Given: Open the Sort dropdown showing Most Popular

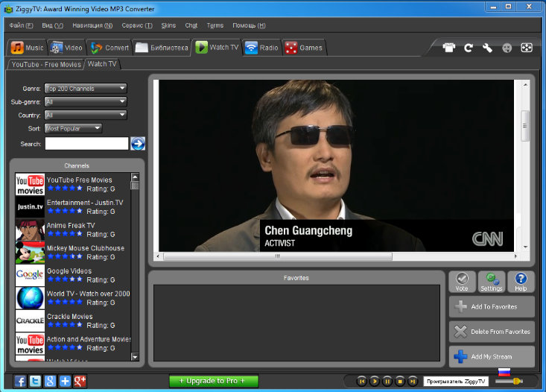Looking at the screenshot, I should pyautogui.click(x=73, y=128).
